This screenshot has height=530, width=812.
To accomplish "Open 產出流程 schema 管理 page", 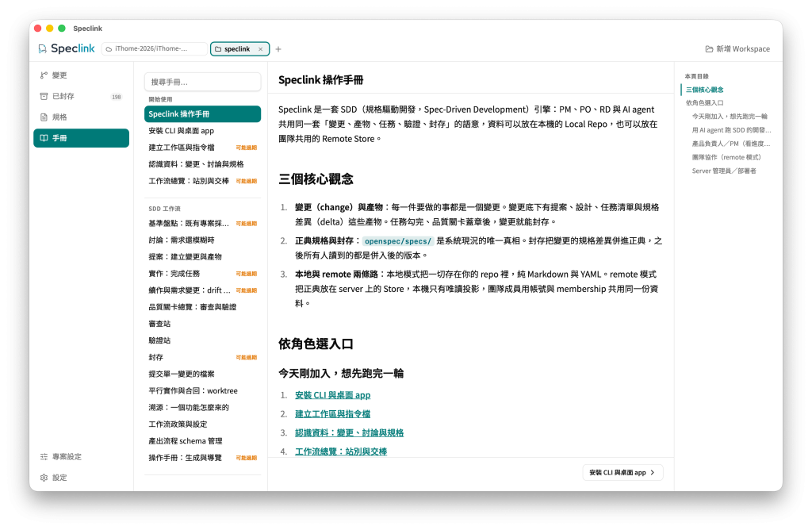I will pos(202,441).
